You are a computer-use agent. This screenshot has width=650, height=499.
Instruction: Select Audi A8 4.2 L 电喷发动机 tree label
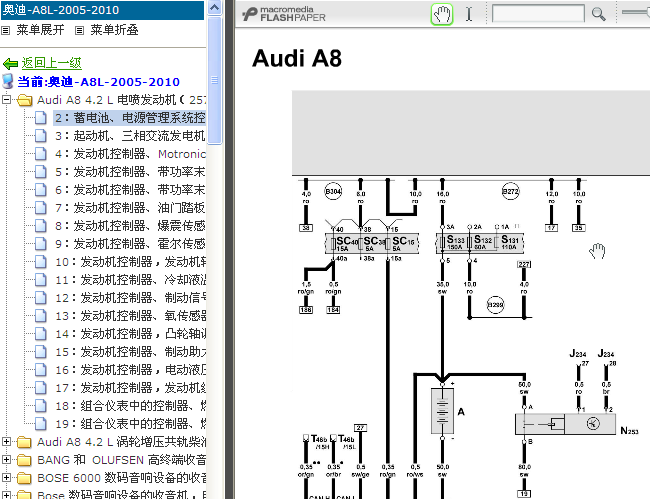click(121, 100)
